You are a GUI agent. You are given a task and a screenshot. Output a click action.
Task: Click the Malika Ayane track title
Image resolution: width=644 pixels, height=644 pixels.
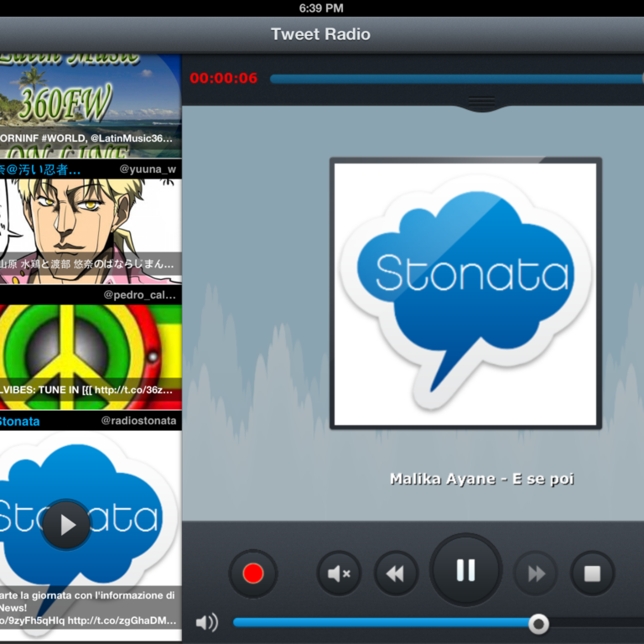(481, 479)
